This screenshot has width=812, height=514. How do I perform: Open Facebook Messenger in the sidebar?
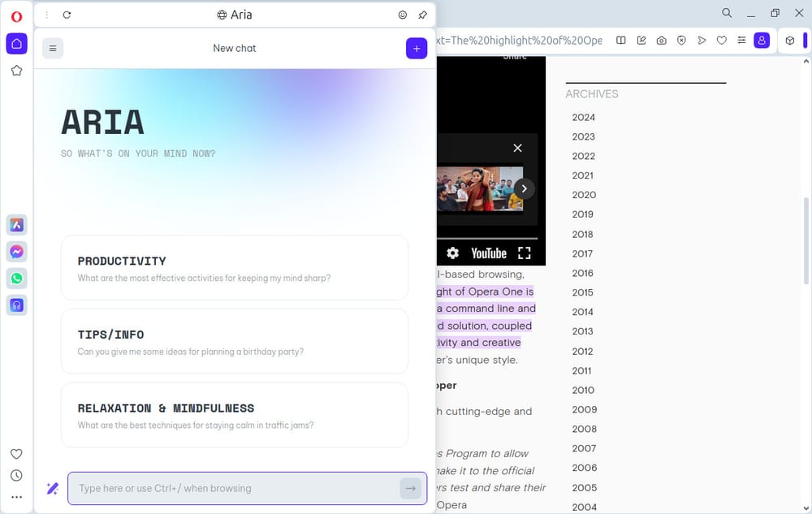pos(16,252)
